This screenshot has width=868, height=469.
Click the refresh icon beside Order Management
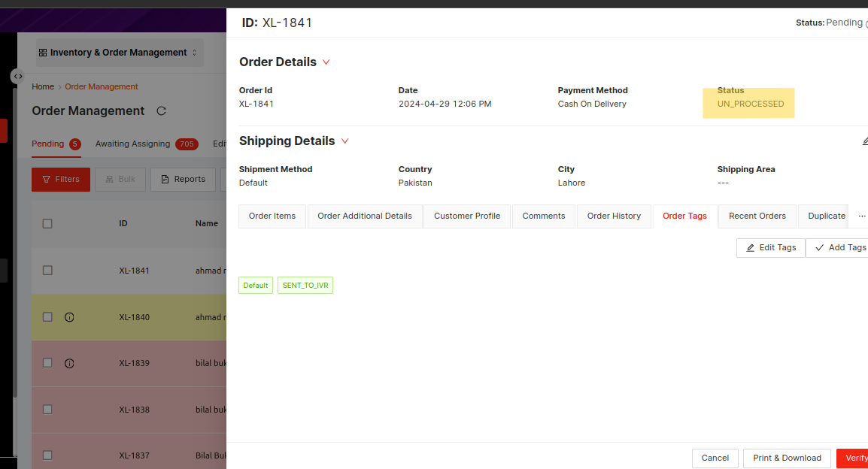point(161,111)
